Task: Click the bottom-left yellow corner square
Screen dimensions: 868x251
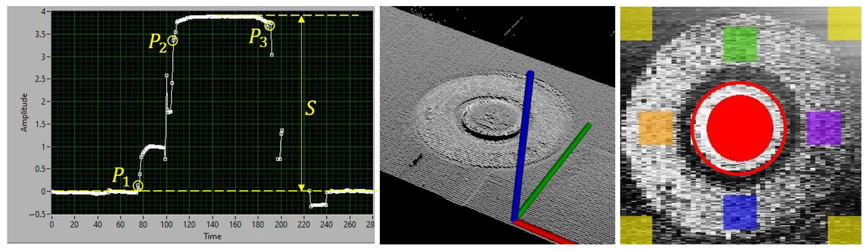Action: click(x=636, y=230)
